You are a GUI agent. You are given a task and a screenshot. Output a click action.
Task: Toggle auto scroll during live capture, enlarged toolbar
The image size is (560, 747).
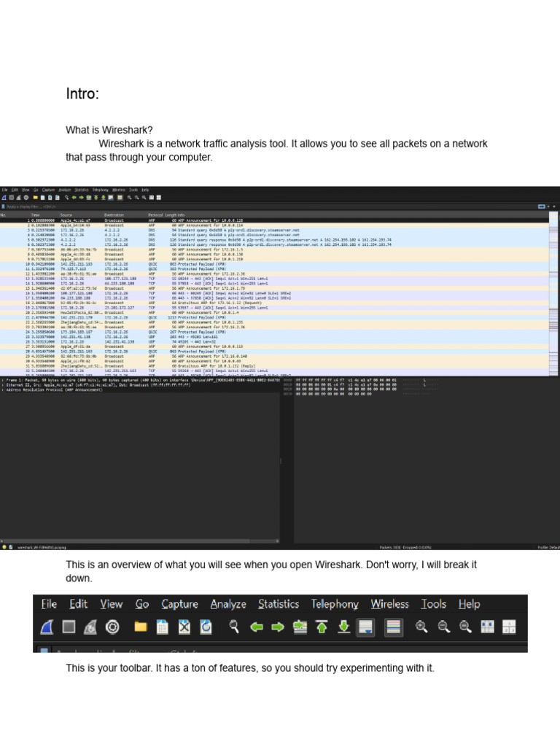click(x=366, y=627)
